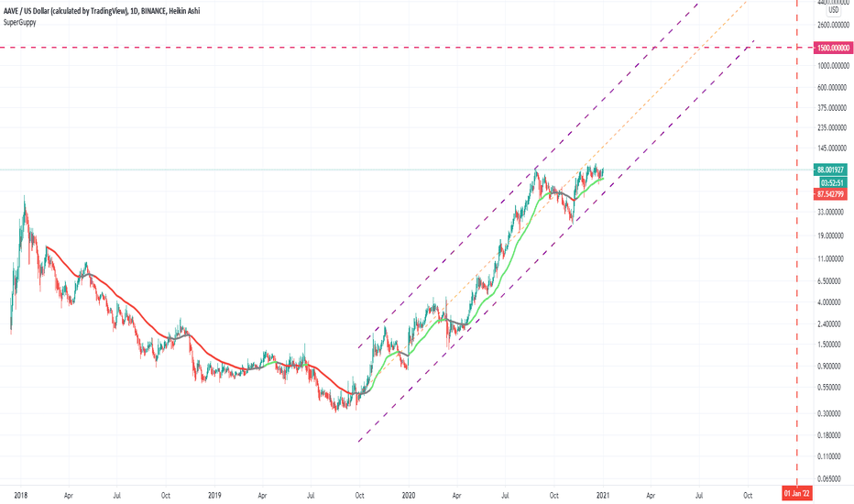Click the USD currency label on price axis
Viewport: 854px width, 504px height.
(834, 10)
